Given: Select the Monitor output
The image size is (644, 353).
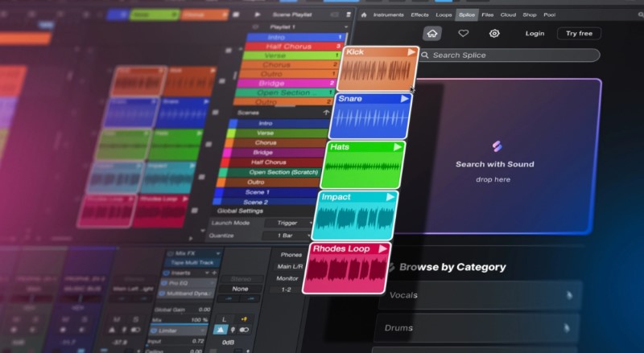Looking at the screenshot, I should coord(287,278).
